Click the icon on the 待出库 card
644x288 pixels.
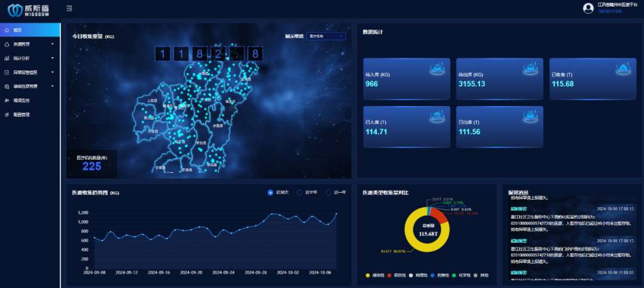[x=531, y=69]
